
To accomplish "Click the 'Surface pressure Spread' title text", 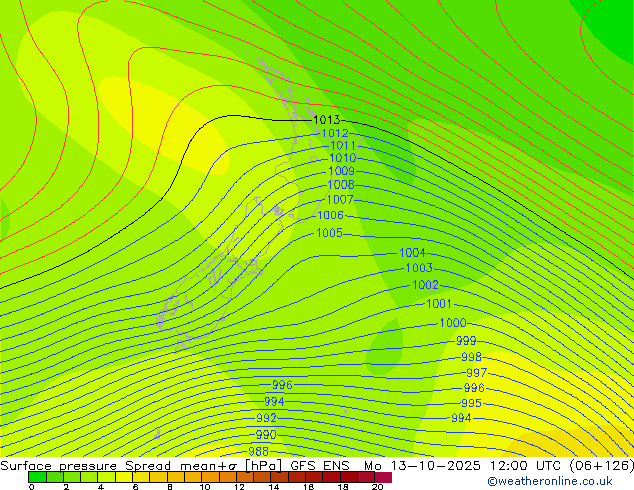I will [85, 466].
